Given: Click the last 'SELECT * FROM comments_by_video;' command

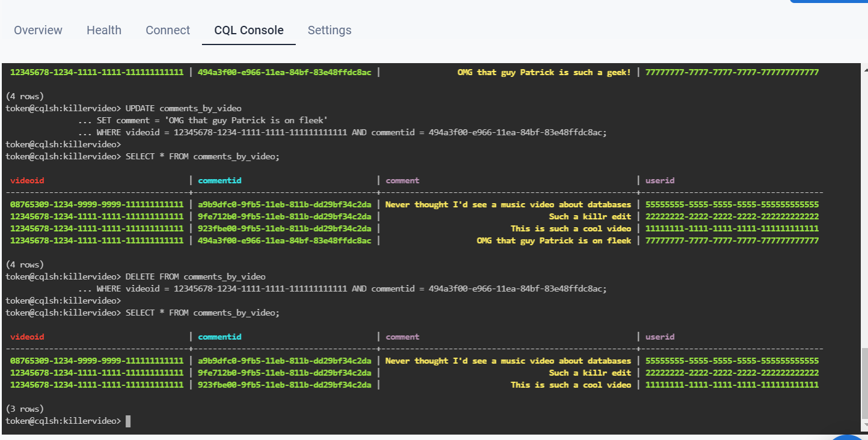Looking at the screenshot, I should pyautogui.click(x=203, y=313).
